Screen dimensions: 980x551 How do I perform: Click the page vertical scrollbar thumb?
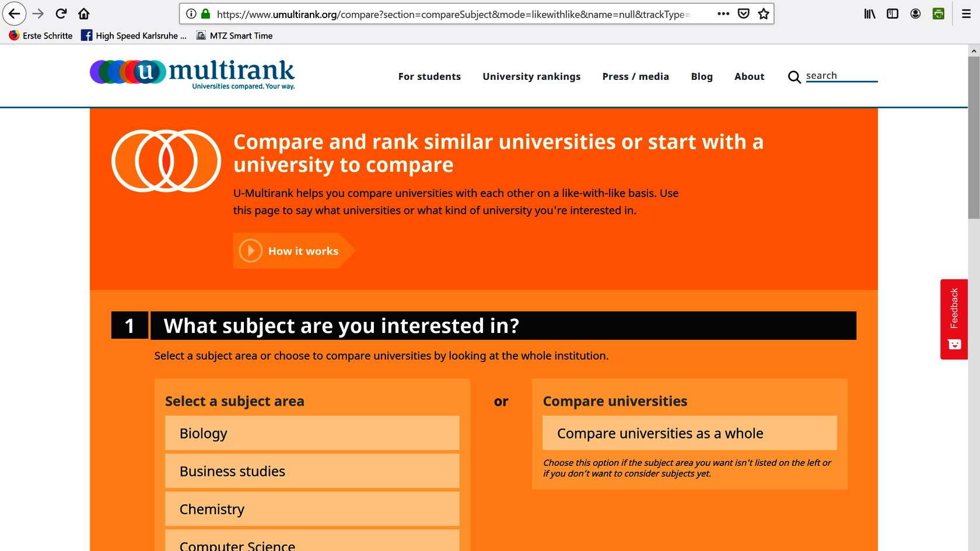[x=974, y=138]
